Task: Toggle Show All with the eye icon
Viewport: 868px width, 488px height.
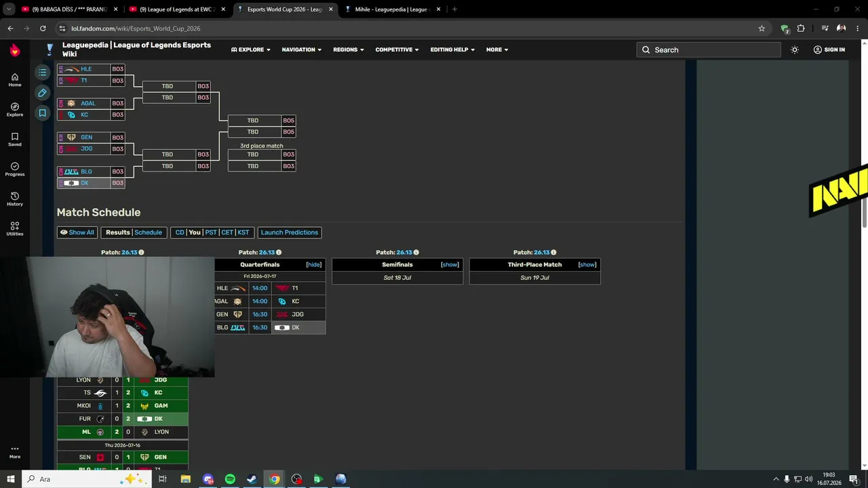Action: [x=77, y=232]
